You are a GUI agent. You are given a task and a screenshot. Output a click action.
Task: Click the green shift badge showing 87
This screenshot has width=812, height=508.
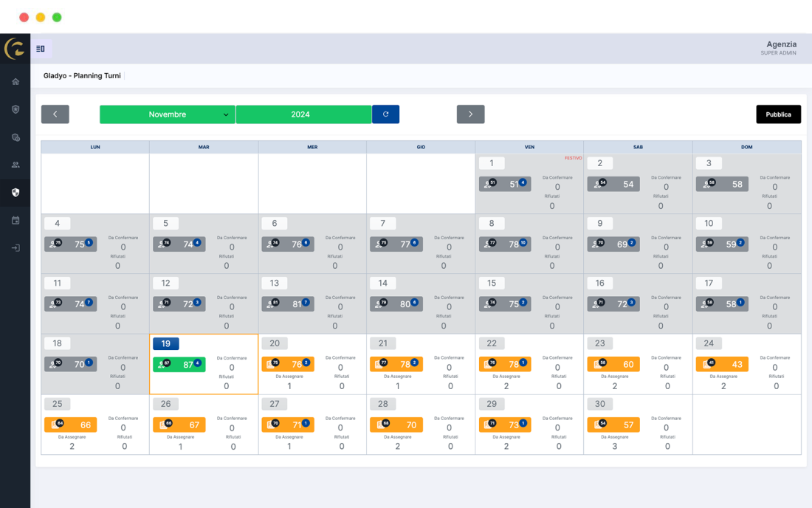pos(179,365)
